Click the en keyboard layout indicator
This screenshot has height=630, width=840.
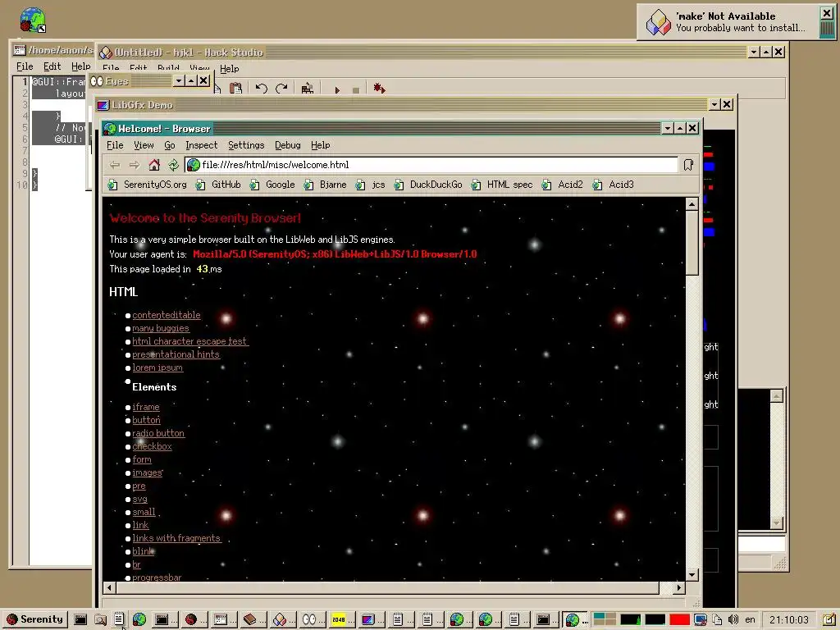point(750,620)
